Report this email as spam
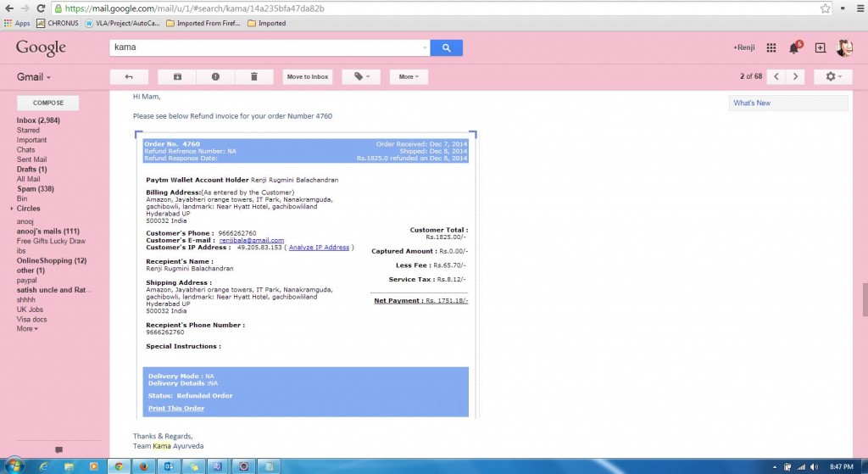Image resolution: width=868 pixels, height=474 pixels. click(215, 77)
